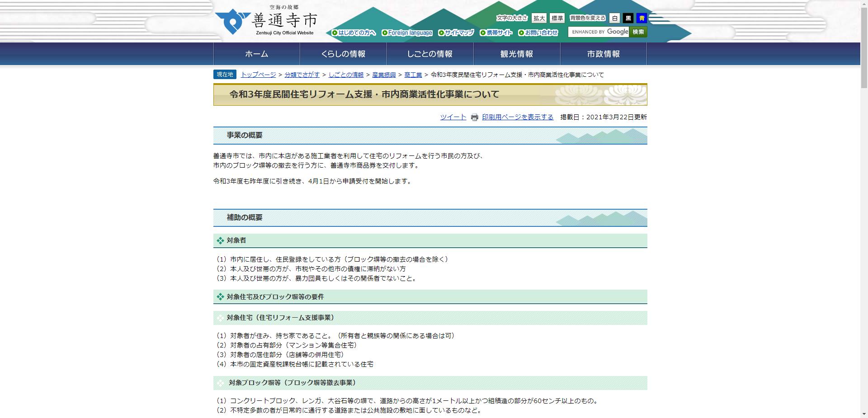Image resolution: width=868 pixels, height=418 pixels.
Task: Open the 市政情報 navigation menu
Action: pos(603,53)
